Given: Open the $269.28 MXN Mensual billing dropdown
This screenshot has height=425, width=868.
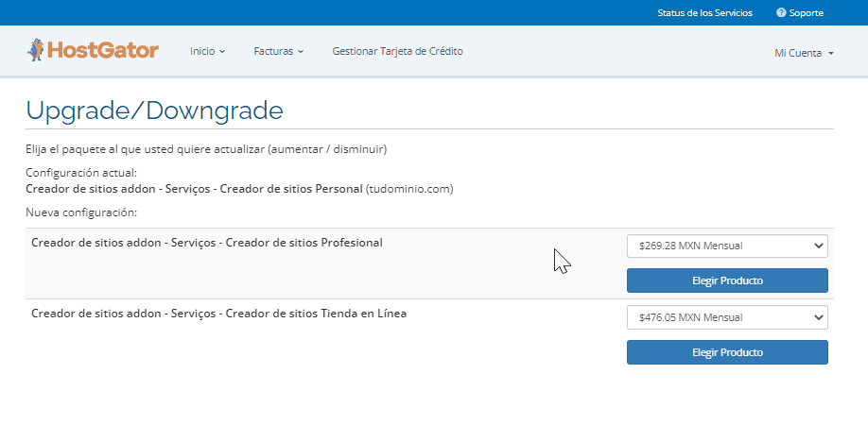Looking at the screenshot, I should tap(727, 246).
